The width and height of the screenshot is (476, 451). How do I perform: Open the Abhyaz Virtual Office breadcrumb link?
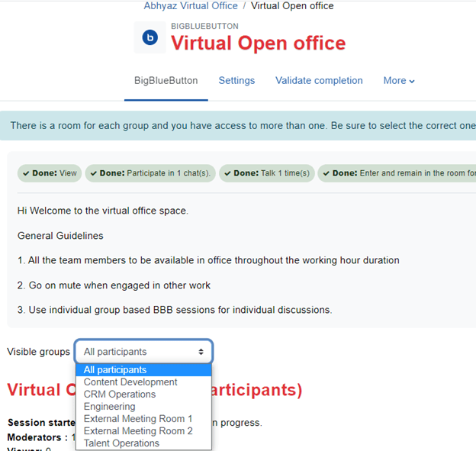(x=191, y=6)
